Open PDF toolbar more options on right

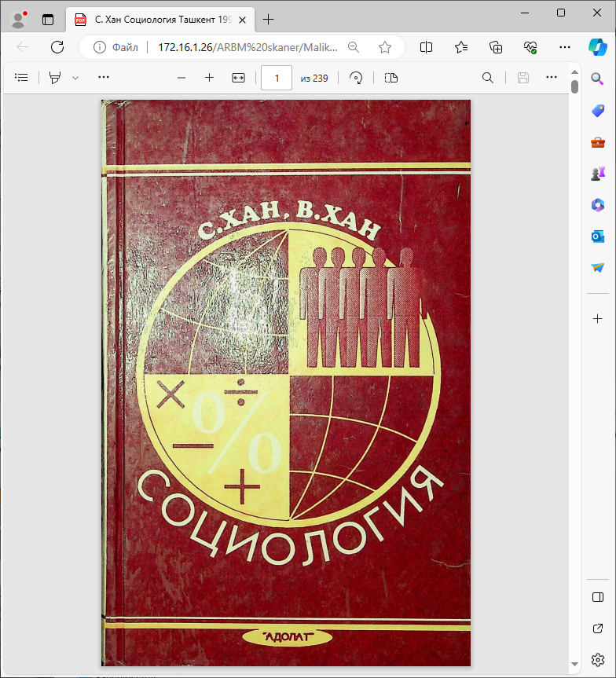pyautogui.click(x=552, y=78)
